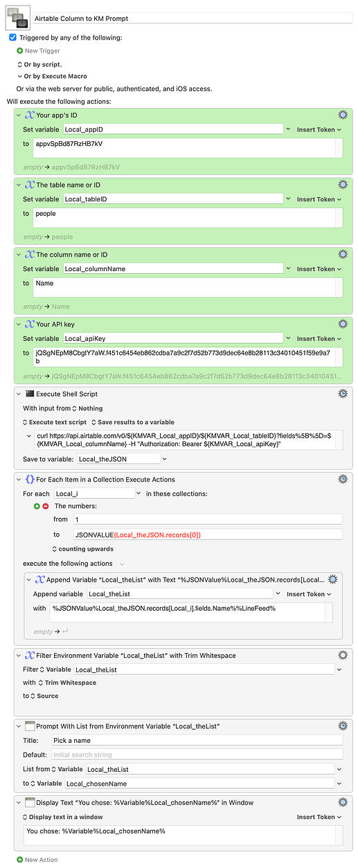The image size is (358, 868).
Task: Open 'Execute text script' popup menu
Action: click(x=55, y=422)
